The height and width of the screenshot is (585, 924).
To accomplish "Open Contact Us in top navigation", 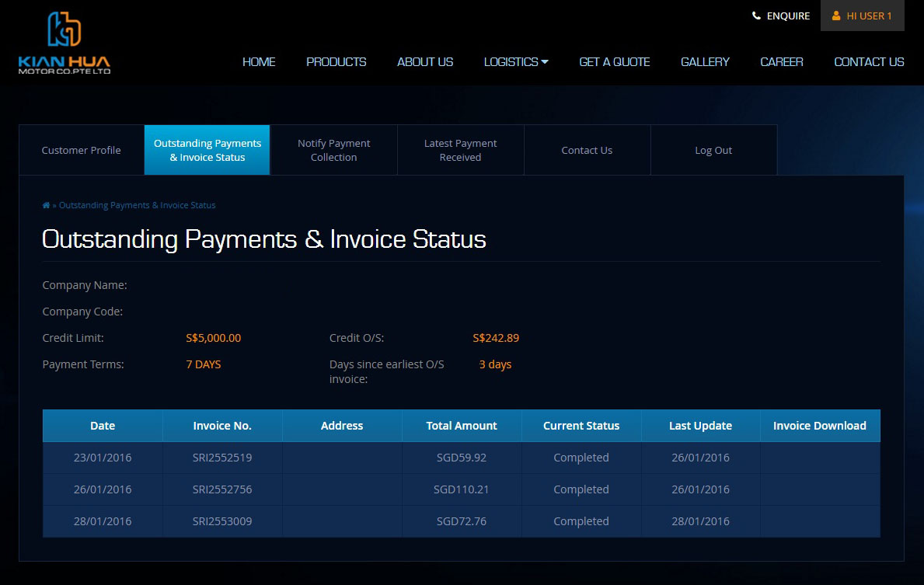I will [869, 61].
